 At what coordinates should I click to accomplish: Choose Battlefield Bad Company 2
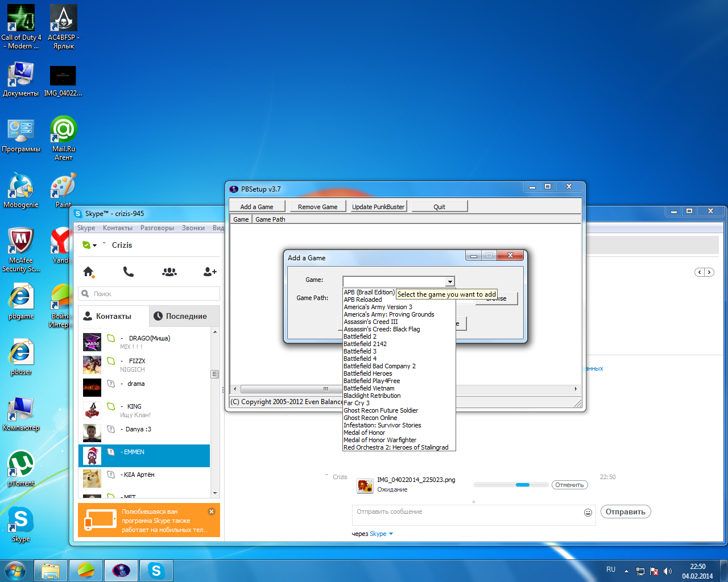click(399, 366)
